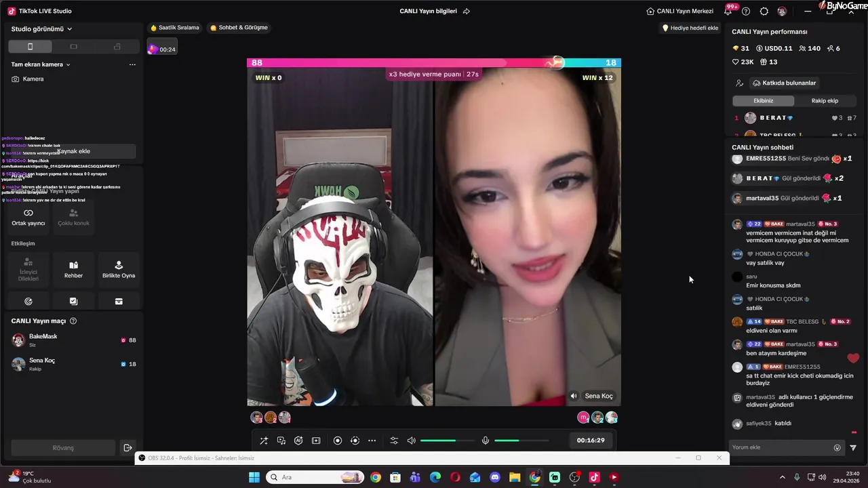Open the help question mark icon

(x=746, y=12)
